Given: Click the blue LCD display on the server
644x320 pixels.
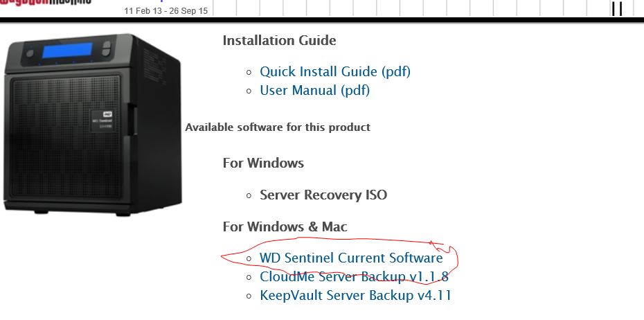Looking at the screenshot, I should click(x=67, y=52).
